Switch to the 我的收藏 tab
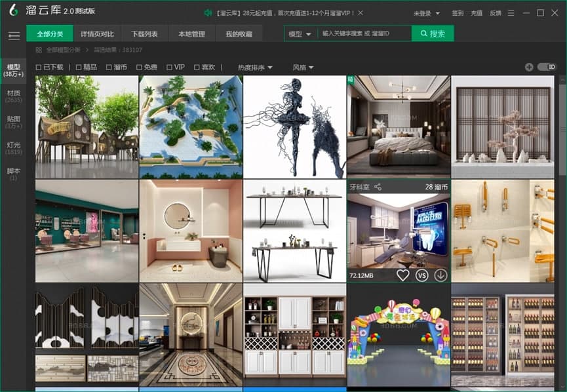The width and height of the screenshot is (567, 392). pyautogui.click(x=239, y=33)
